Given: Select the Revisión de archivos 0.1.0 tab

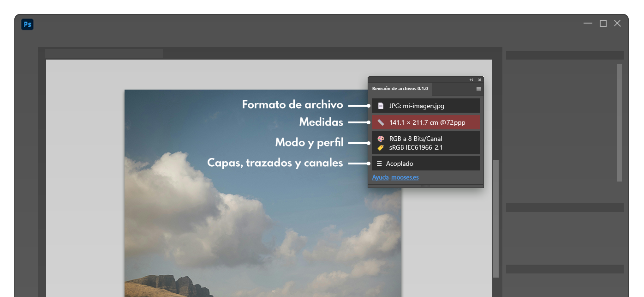Looking at the screenshot, I should (x=400, y=89).
